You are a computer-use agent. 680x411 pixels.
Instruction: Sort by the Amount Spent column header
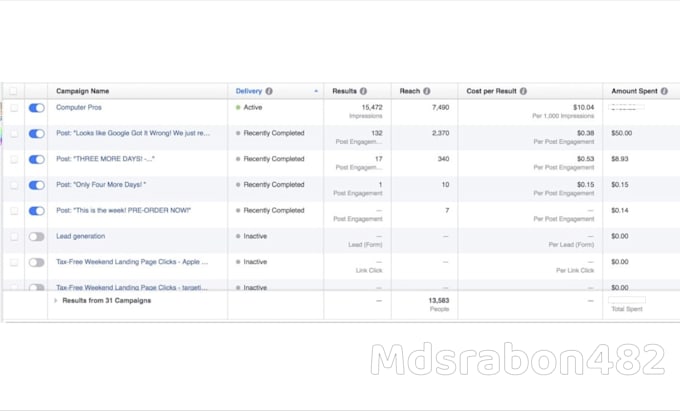634,91
